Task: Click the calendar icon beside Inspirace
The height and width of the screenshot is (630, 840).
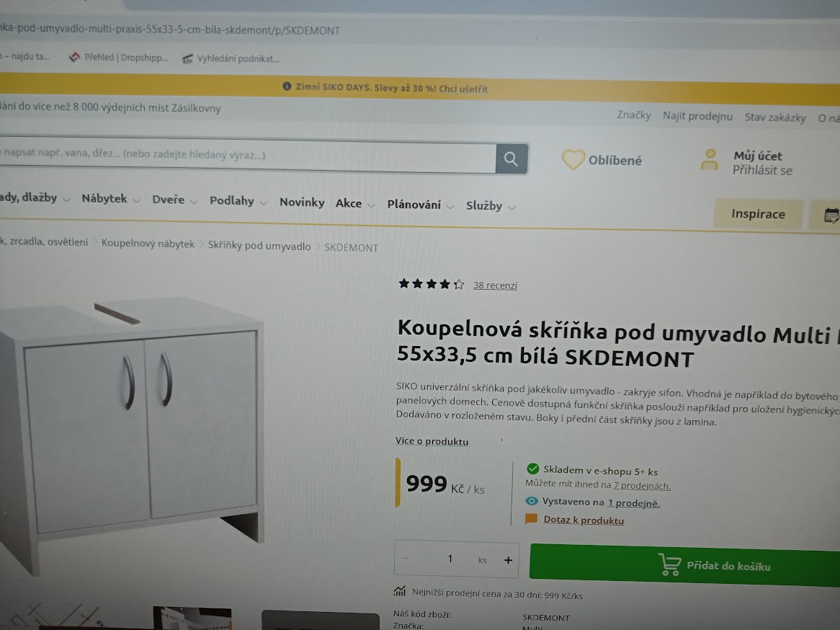Action: tap(831, 216)
